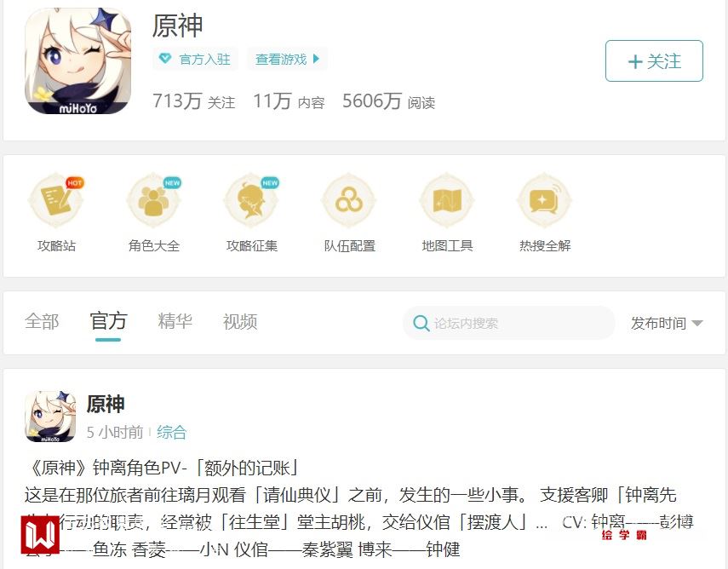
Task: Click the large Paimon game avatar
Action: pyautogui.click(x=78, y=60)
